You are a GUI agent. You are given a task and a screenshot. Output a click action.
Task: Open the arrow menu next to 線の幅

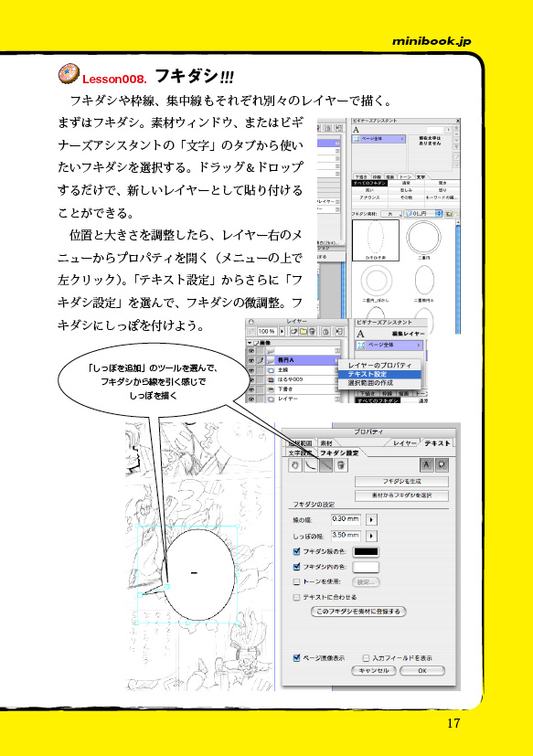point(371,520)
